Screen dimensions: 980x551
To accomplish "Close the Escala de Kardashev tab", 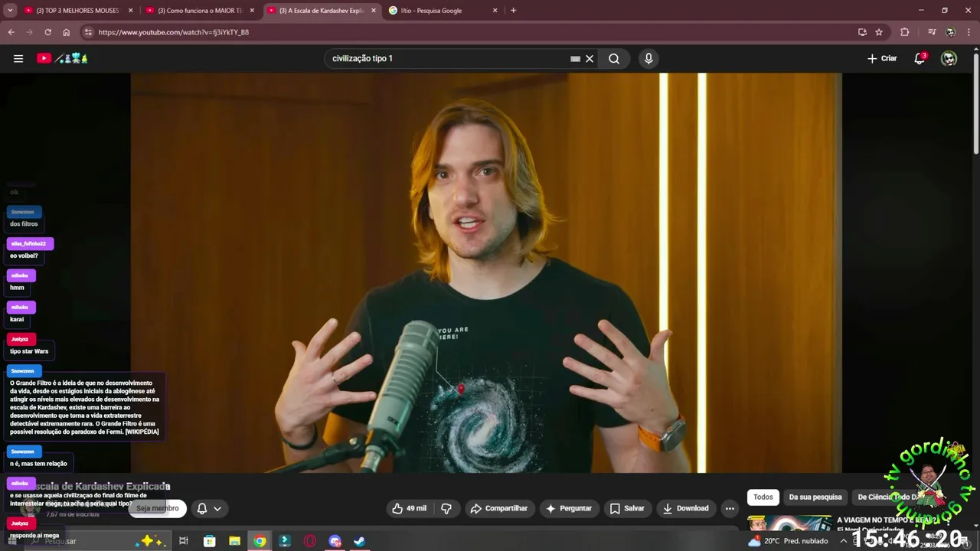I will coord(374,11).
